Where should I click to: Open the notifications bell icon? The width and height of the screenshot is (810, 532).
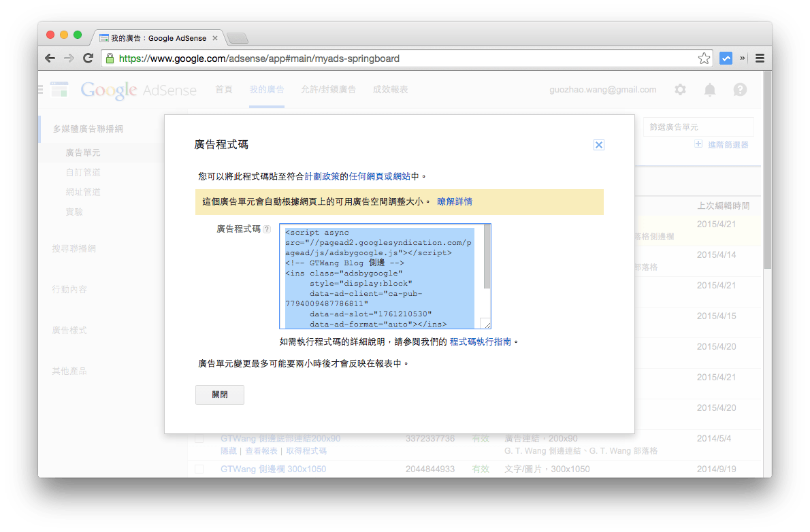point(710,90)
